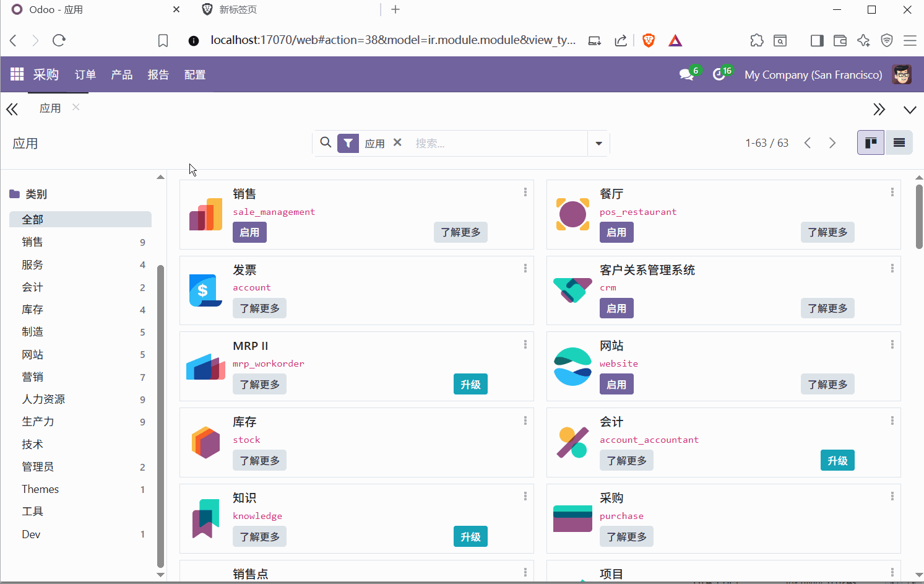Click the MRP II app icon
Viewport: 924px width, 584px height.
205,367
